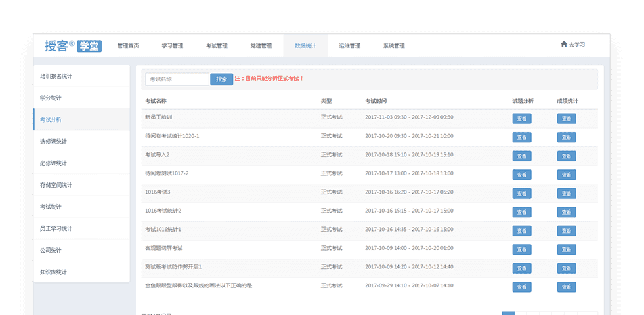Screen dimensions: 644x315
Task: View 试题分析 for 1016考试3
Action: click(522, 194)
